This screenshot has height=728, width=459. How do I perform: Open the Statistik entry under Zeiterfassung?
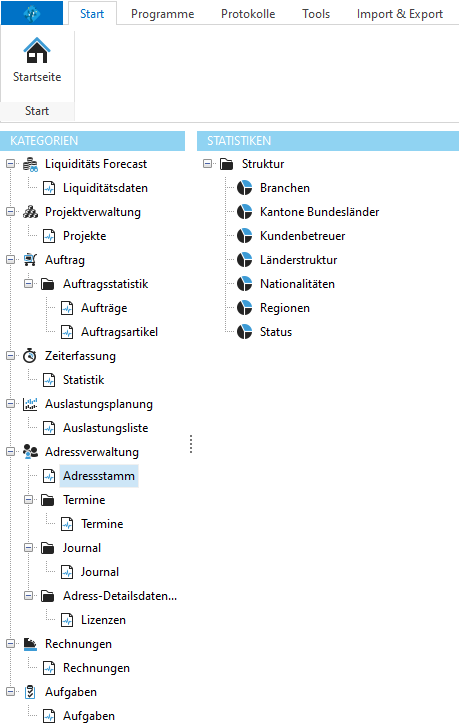tap(84, 380)
